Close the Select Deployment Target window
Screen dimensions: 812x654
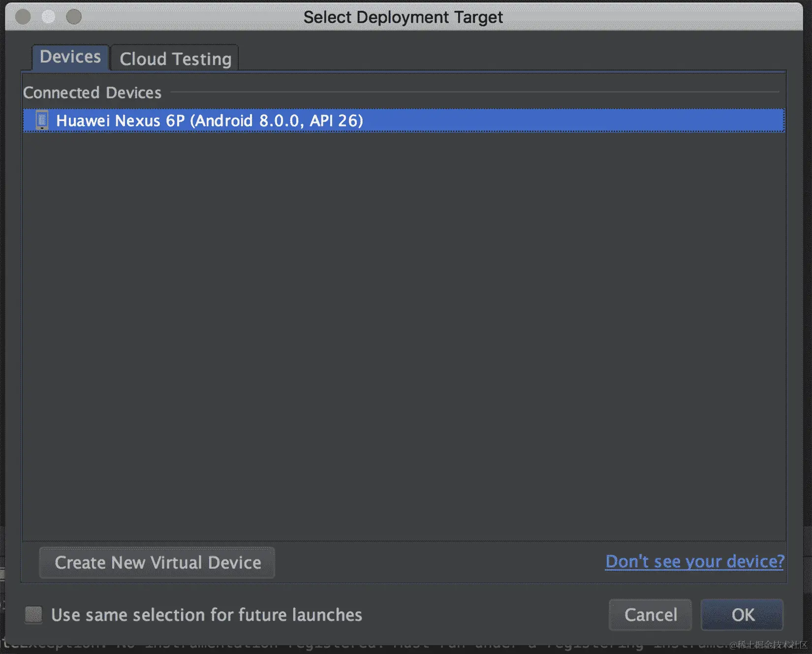23,17
